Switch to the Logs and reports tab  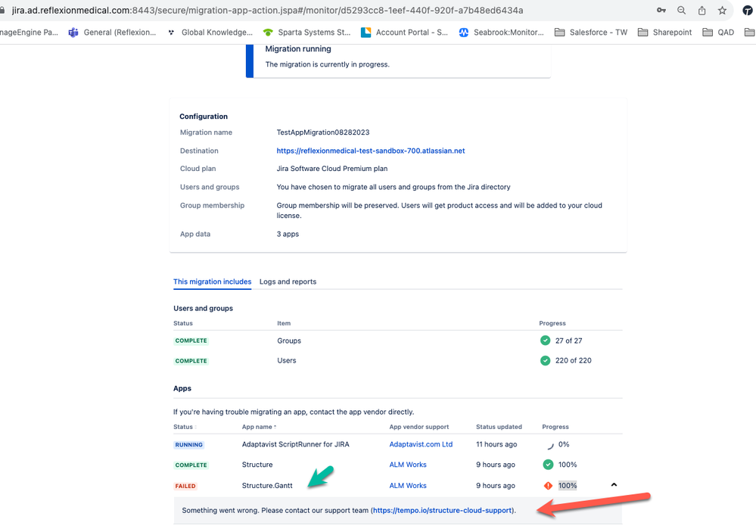click(x=288, y=282)
